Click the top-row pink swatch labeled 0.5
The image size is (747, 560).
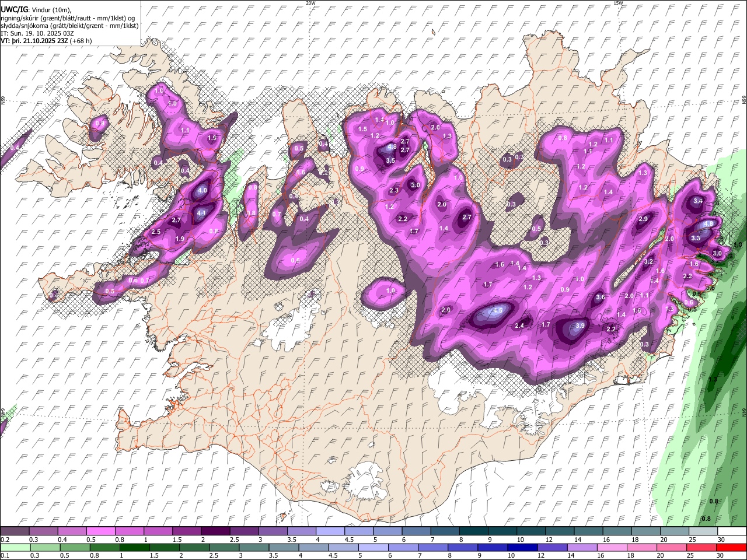pyautogui.click(x=100, y=531)
